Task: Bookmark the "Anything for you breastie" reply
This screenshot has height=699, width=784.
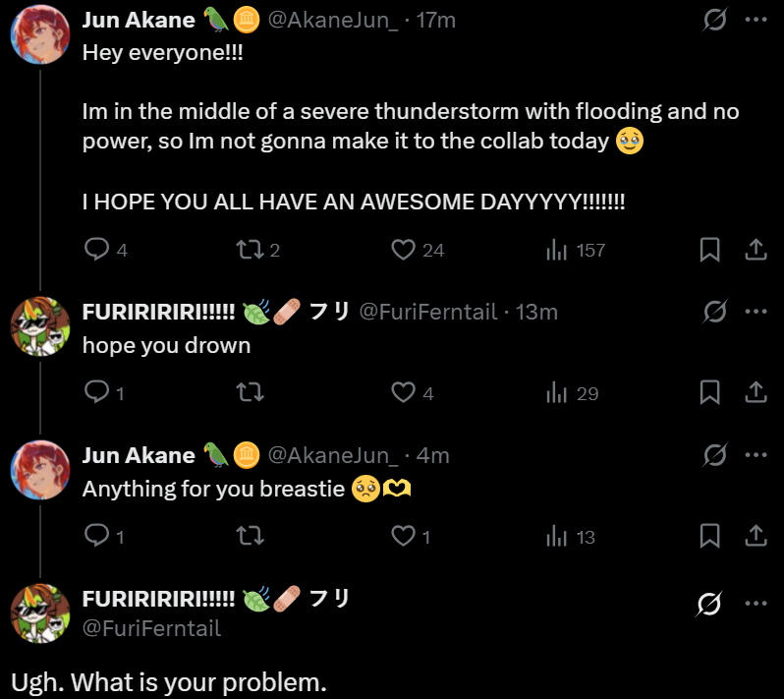Action: click(709, 537)
